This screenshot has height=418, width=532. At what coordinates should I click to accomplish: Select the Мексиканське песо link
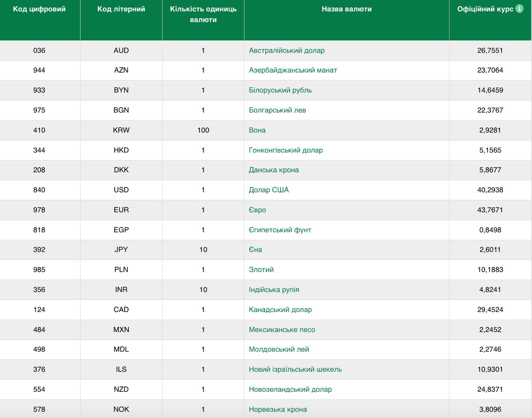pyautogui.click(x=282, y=329)
